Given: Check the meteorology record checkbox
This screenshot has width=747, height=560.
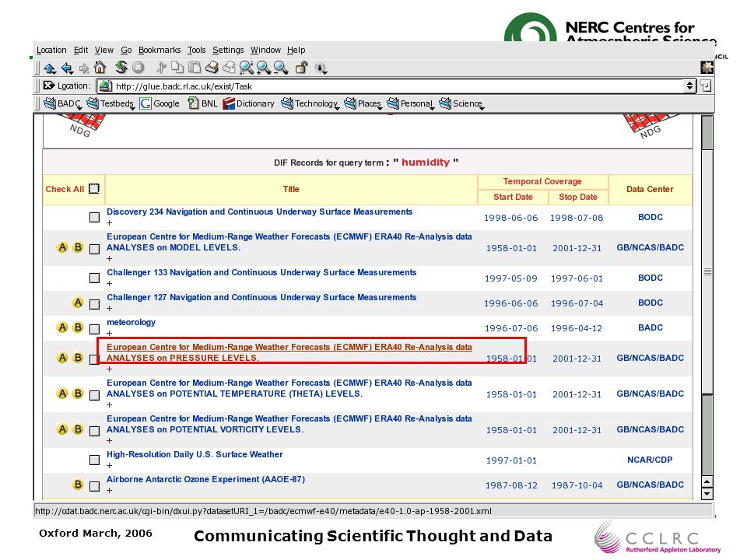Looking at the screenshot, I should [x=94, y=329].
